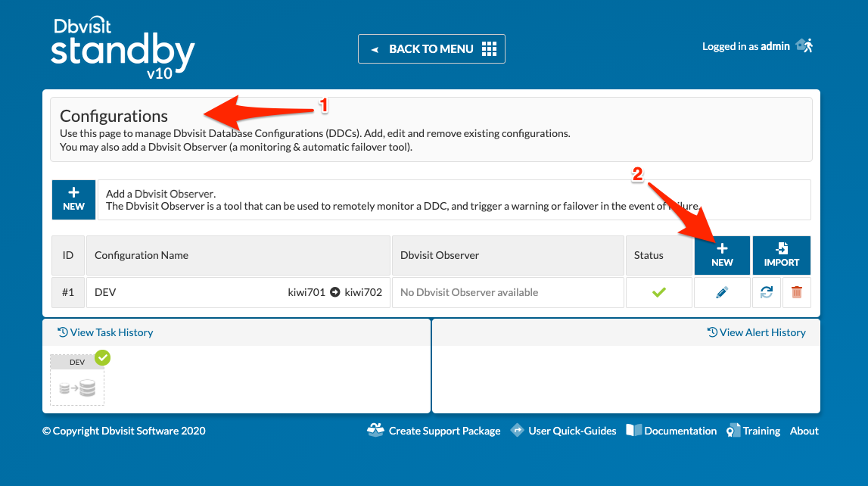Refresh the DEV configuration
Image resolution: width=868 pixels, height=486 pixels.
(766, 292)
